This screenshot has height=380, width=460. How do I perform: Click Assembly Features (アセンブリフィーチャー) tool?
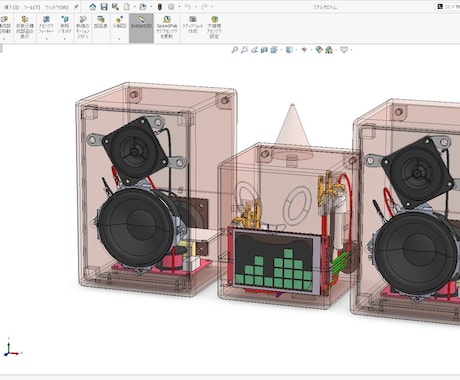pos(46,25)
